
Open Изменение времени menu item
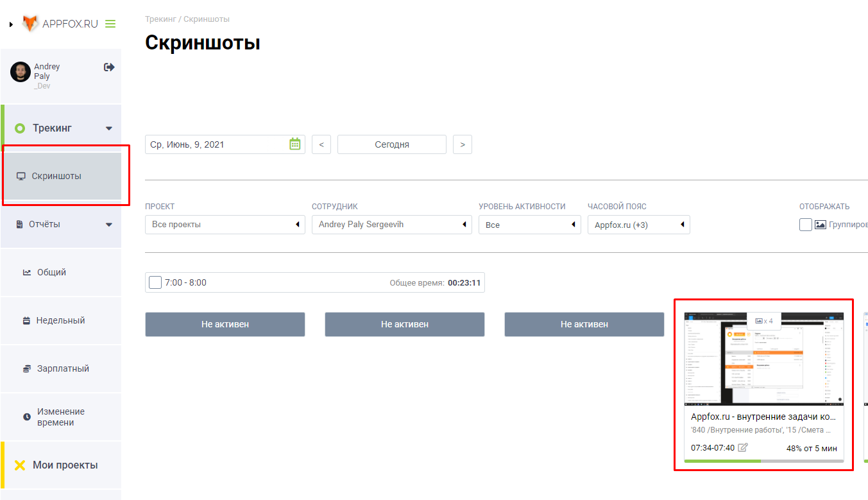(x=61, y=417)
